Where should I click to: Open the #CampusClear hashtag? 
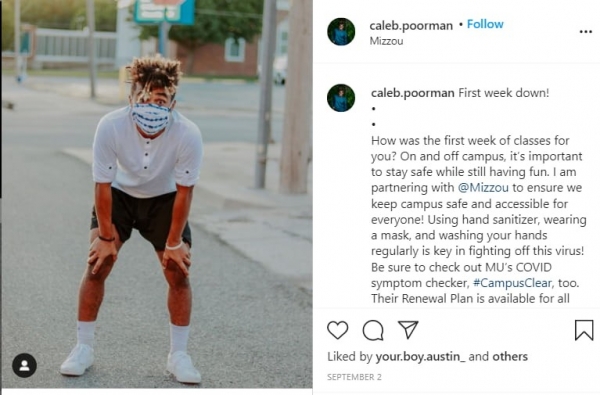512,283
